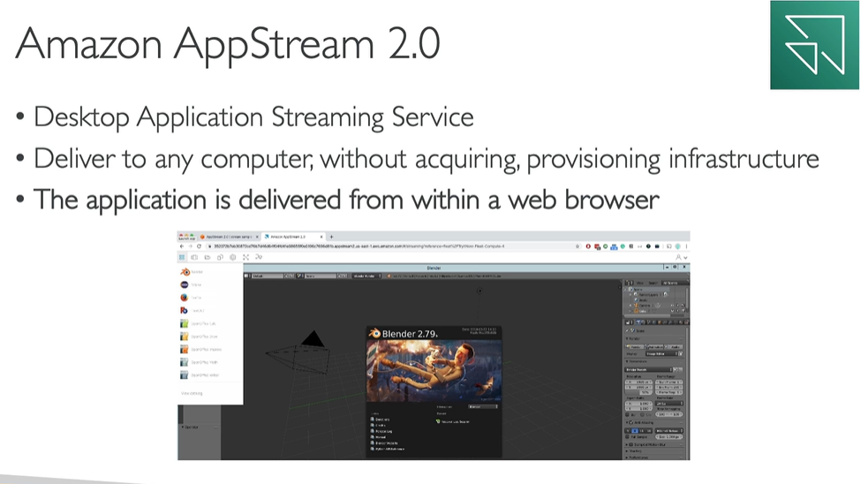The height and width of the screenshot is (484, 868).
Task: Open the screen layout Default field
Action: point(267,276)
